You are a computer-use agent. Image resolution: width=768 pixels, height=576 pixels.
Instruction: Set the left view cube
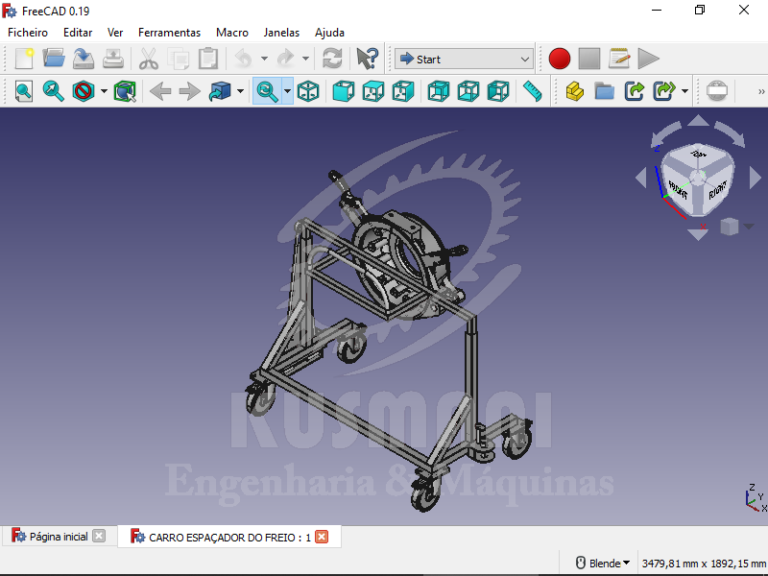(x=498, y=91)
